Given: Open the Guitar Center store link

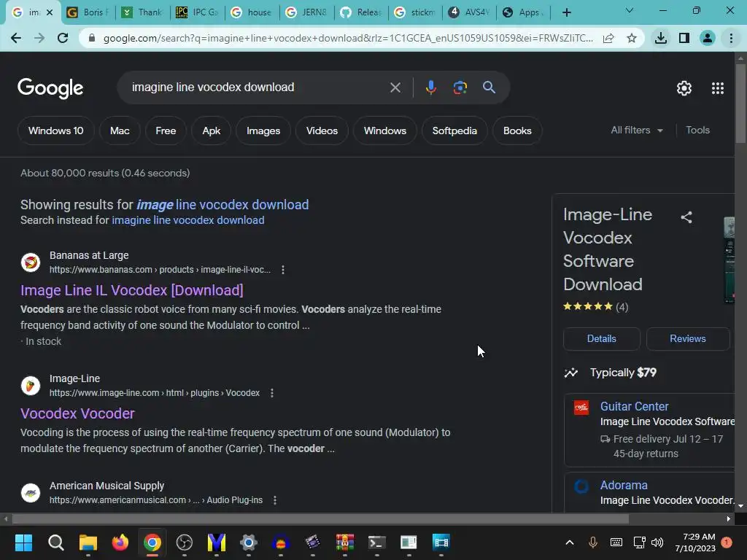Looking at the screenshot, I should [x=634, y=407].
